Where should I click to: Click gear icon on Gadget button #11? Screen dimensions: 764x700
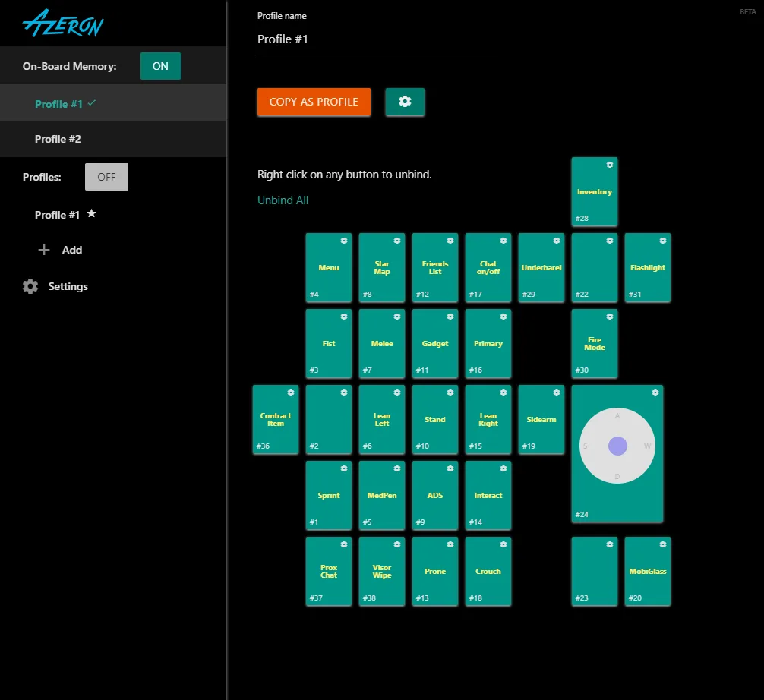pos(450,317)
